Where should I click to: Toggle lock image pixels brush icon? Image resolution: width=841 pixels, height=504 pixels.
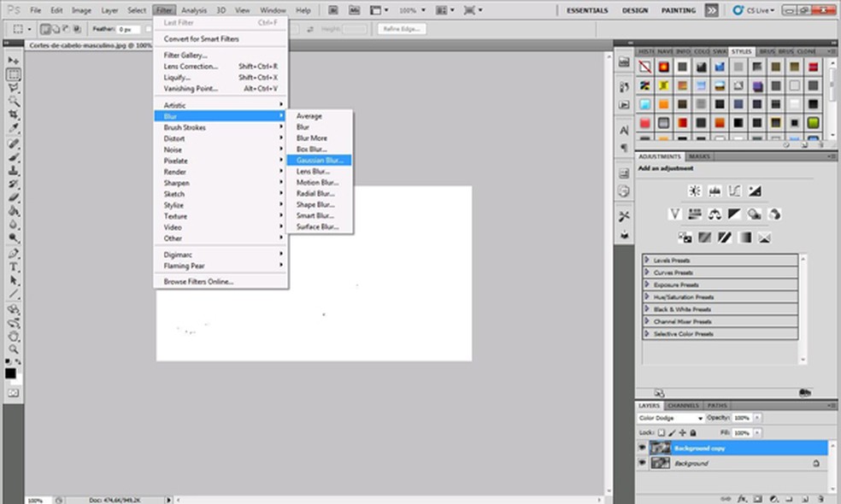click(672, 433)
